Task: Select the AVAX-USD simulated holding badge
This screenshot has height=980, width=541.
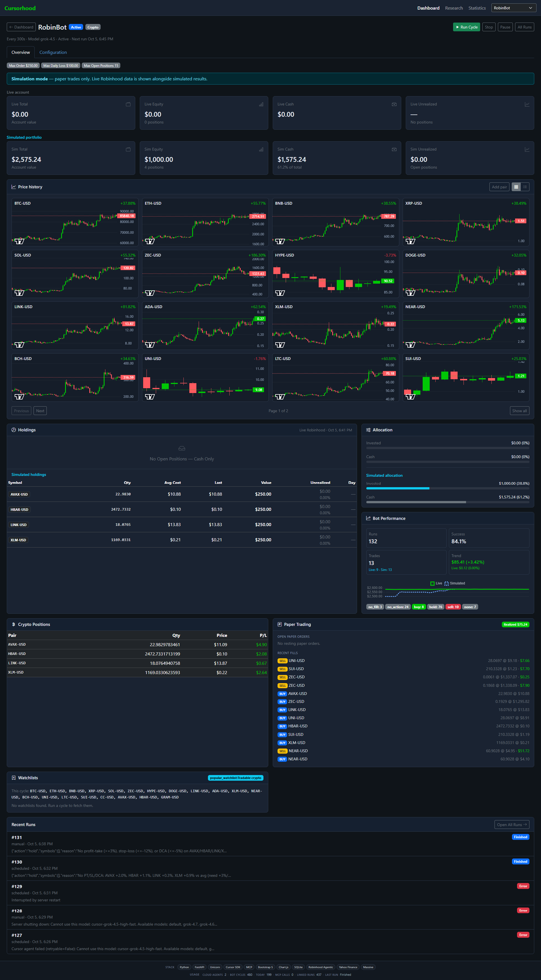Action: 19,494
